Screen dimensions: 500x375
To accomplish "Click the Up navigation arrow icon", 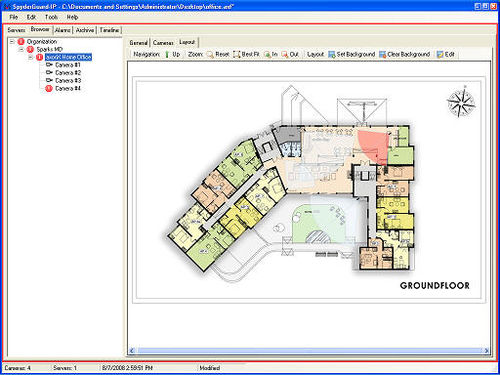I will pos(167,54).
